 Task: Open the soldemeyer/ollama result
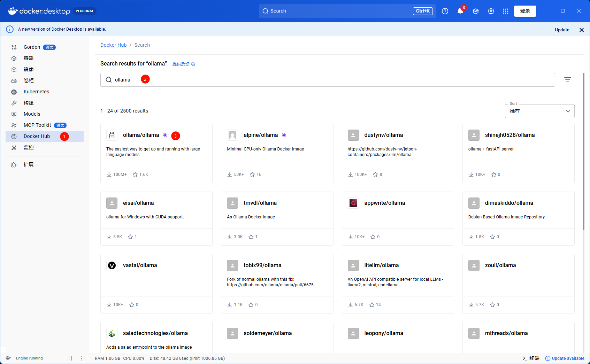coord(277,337)
